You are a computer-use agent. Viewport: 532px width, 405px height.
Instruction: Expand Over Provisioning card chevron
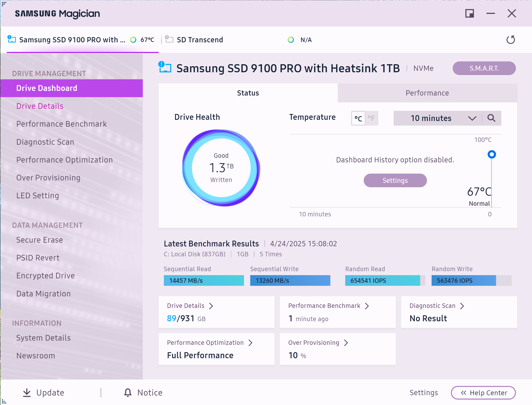pyautogui.click(x=346, y=343)
